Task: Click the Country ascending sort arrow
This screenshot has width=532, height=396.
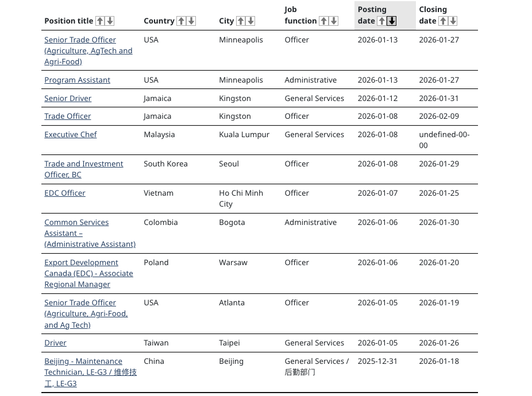Action: 180,21
